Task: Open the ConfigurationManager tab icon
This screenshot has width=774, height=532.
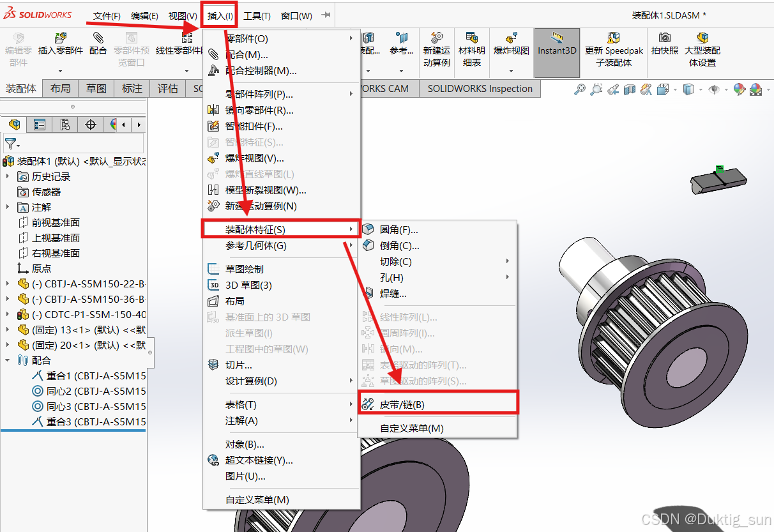Action: tap(65, 125)
